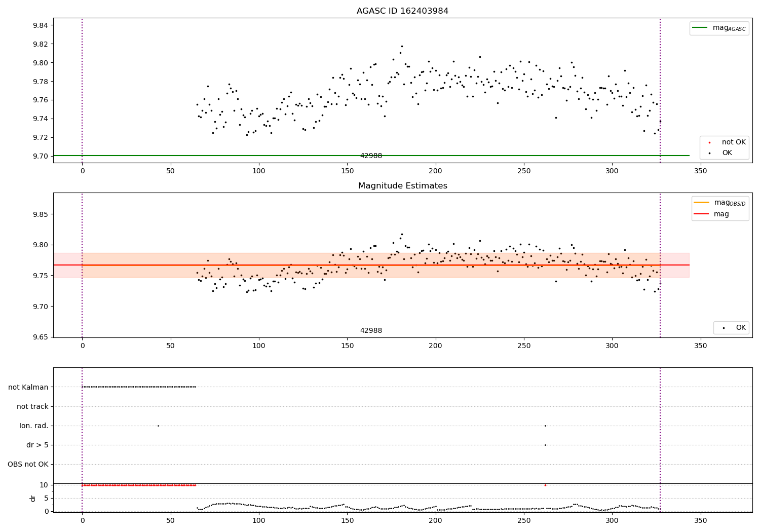Click the 9.75 tick in middle plot

[x=40, y=276]
